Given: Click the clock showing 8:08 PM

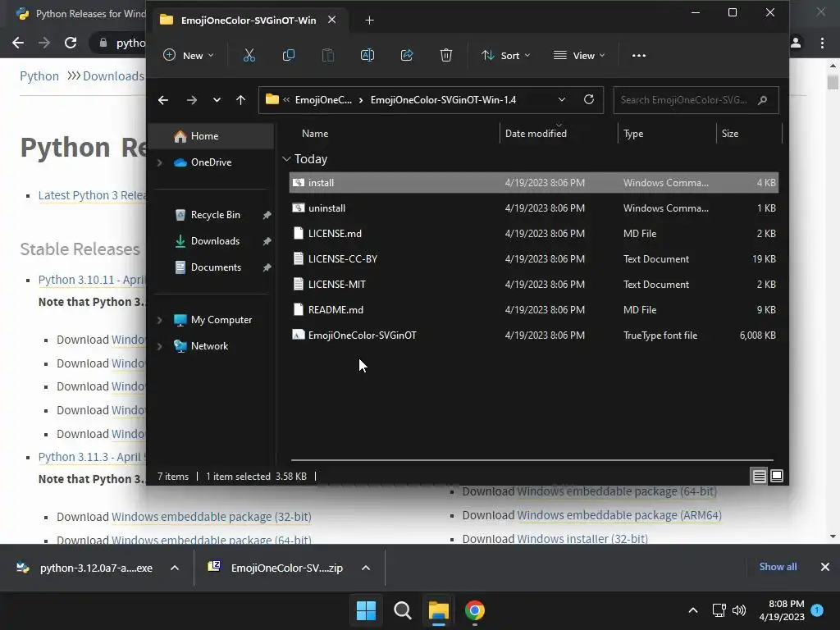Looking at the screenshot, I should click(x=786, y=604).
